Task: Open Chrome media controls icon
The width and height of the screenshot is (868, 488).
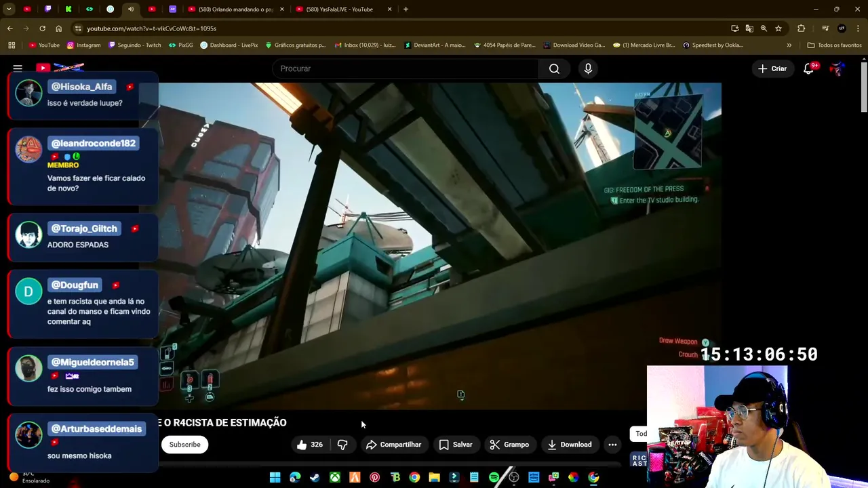Action: (825, 28)
